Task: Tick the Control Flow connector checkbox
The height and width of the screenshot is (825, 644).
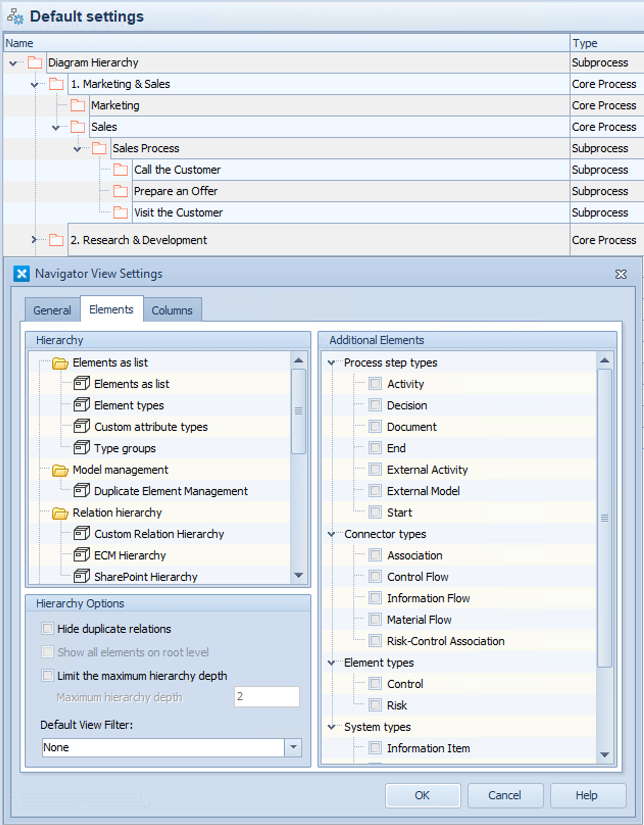Action: (x=375, y=576)
